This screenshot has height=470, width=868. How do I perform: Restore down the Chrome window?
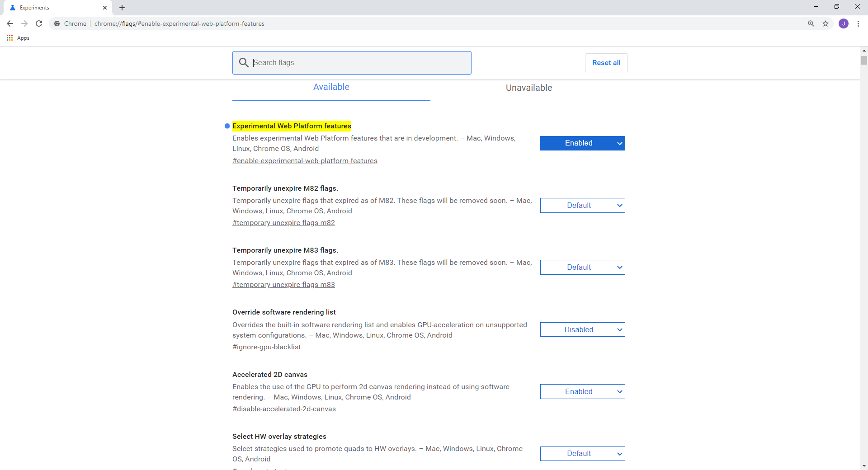coord(837,7)
